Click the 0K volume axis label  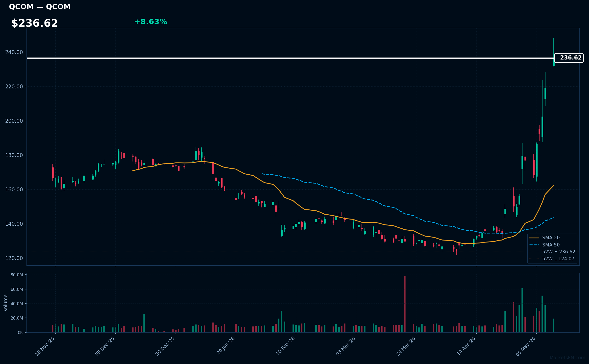[20, 332]
